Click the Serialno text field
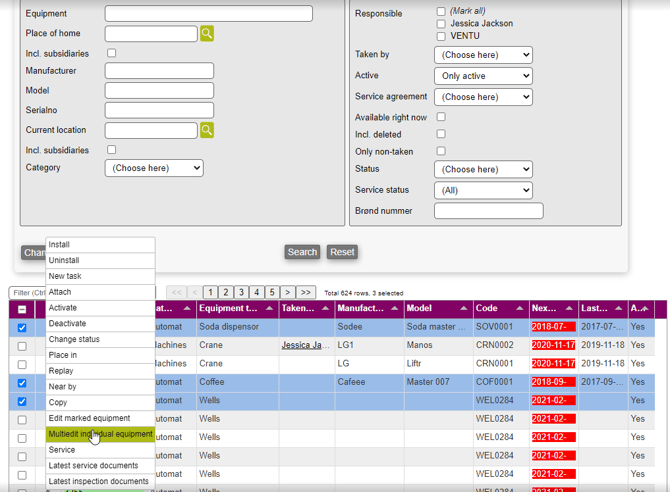The width and height of the screenshot is (670, 492). tap(159, 110)
